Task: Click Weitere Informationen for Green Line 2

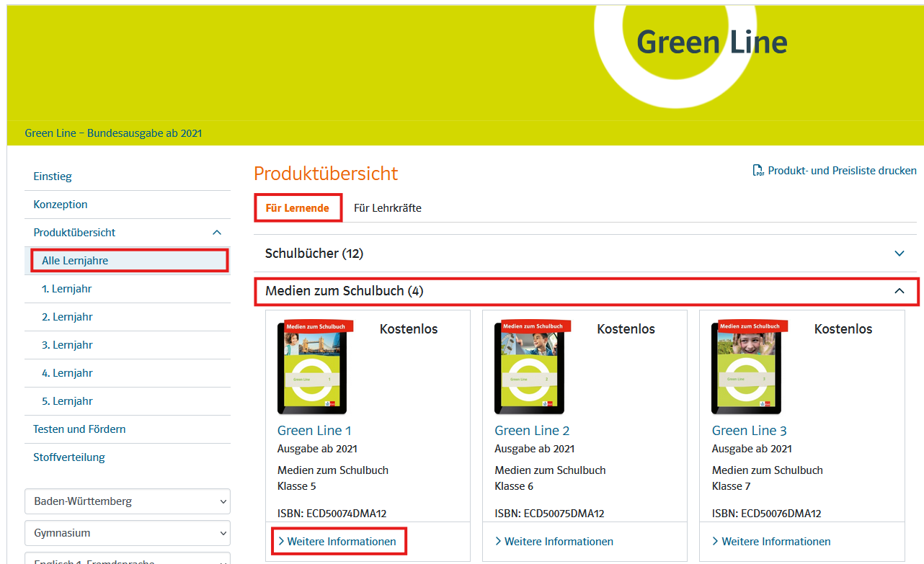Action: tap(554, 542)
